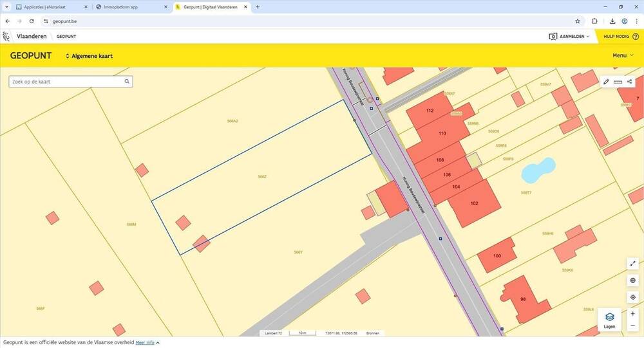Focus the Zoek op de kaart search field

pos(71,81)
